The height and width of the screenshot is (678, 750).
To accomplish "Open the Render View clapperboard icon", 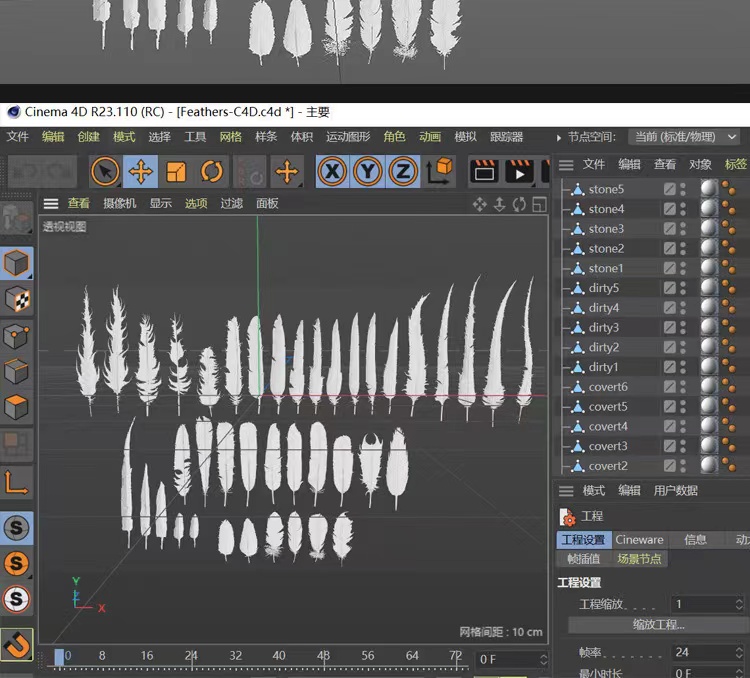I will coord(484,172).
